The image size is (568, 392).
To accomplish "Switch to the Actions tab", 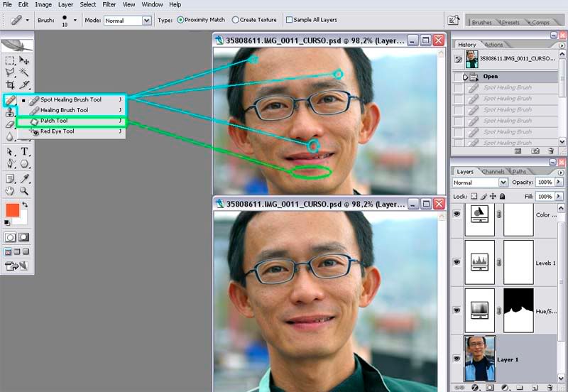I will [493, 45].
